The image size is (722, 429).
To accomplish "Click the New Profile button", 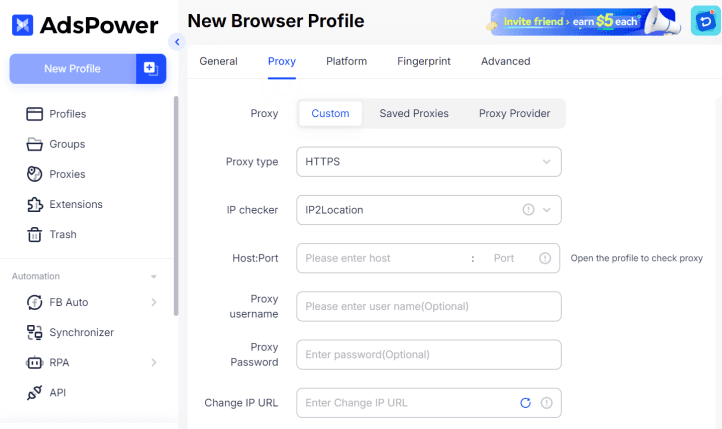I will pos(72,69).
